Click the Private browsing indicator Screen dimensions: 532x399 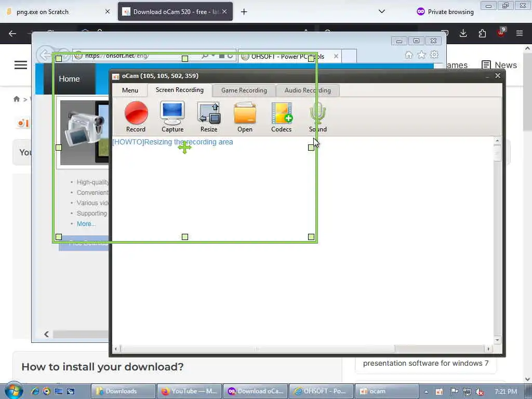[445, 12]
